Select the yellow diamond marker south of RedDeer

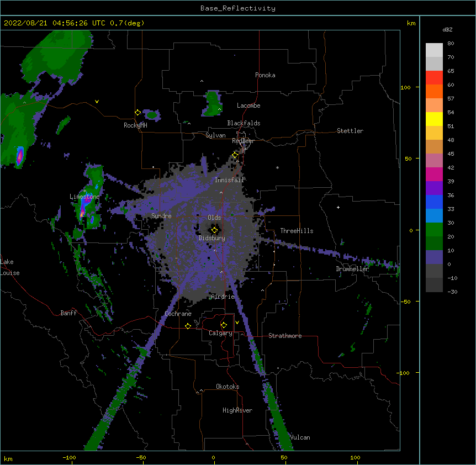click(x=235, y=155)
